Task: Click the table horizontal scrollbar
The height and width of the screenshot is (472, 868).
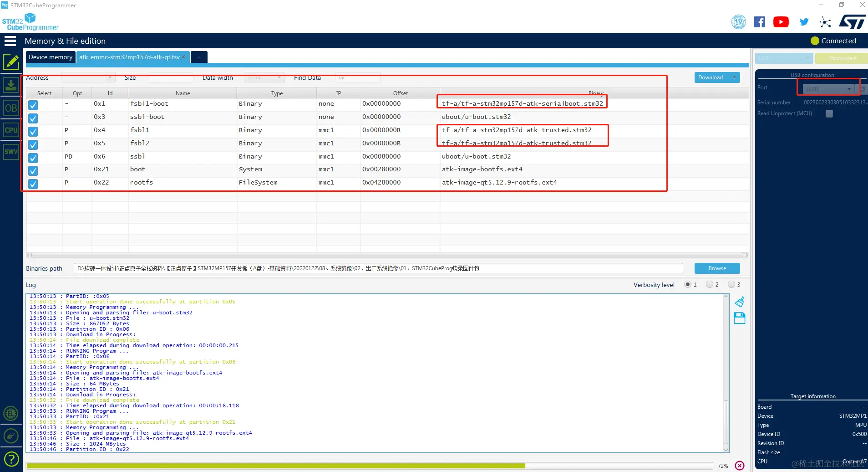Action: coord(387,255)
